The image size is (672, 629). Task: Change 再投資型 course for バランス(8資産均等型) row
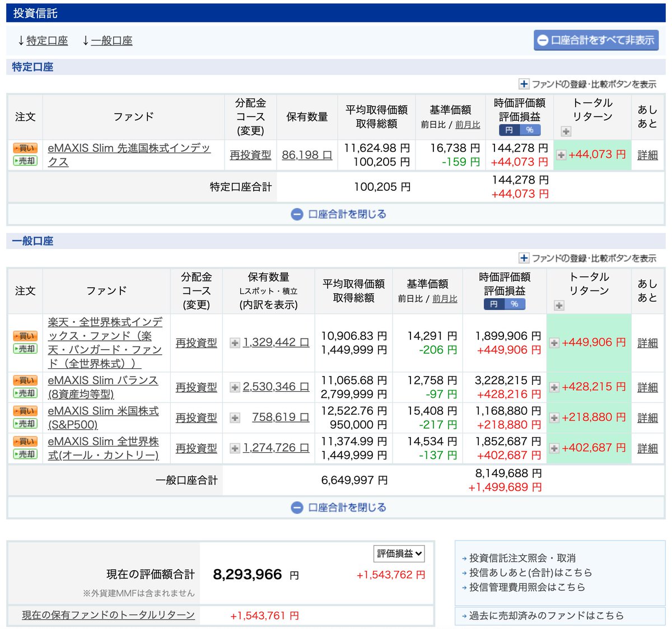[196, 387]
